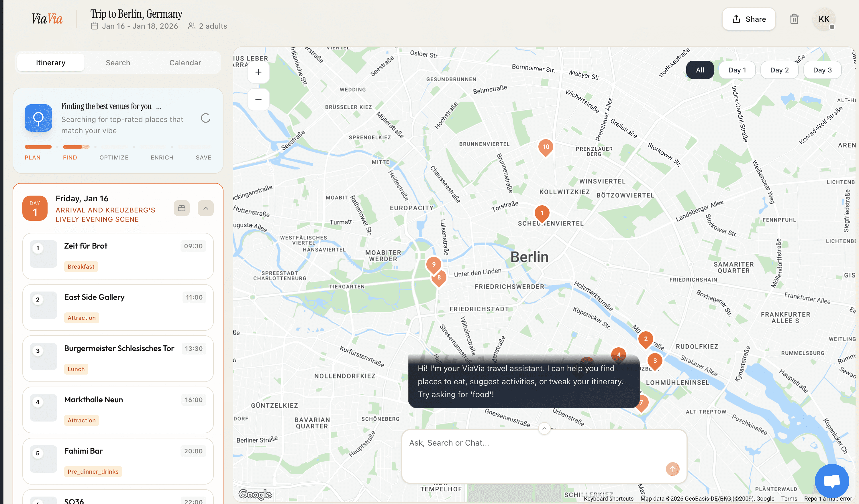
Task: Switch to the Search tab
Action: coord(118,63)
